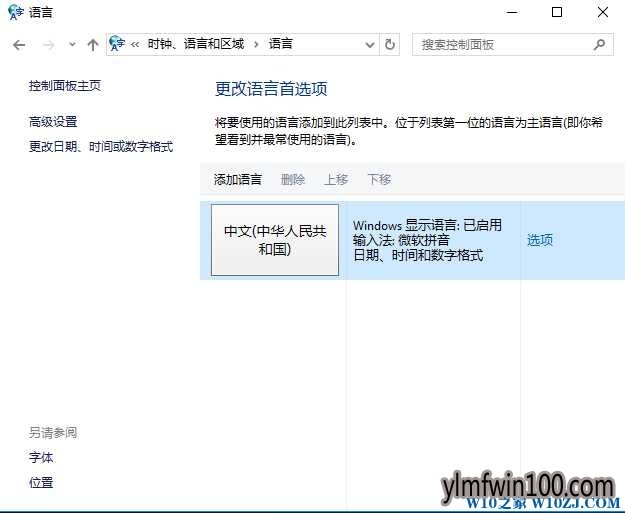Open the recent locations dropdown arrow
This screenshot has width=625, height=513.
pos(72,45)
